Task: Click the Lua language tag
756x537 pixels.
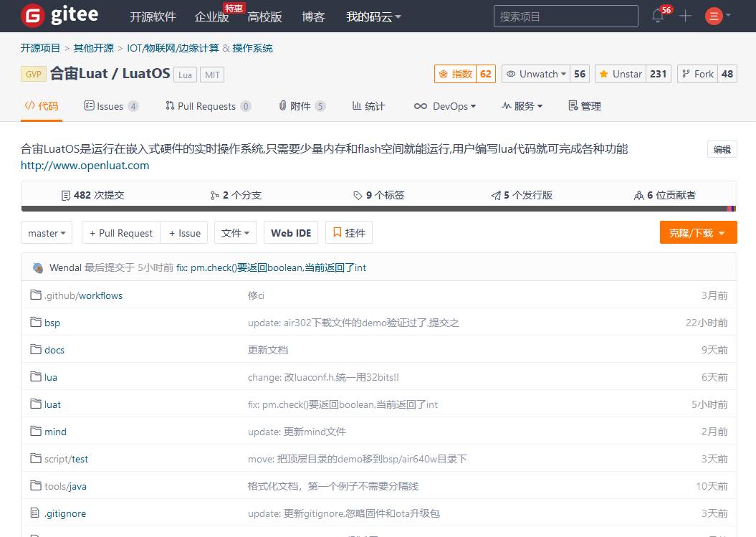Action: (185, 75)
